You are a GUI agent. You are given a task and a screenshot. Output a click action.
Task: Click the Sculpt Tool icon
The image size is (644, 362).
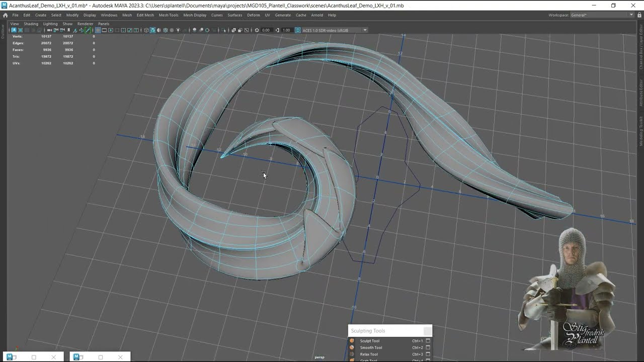(352, 341)
